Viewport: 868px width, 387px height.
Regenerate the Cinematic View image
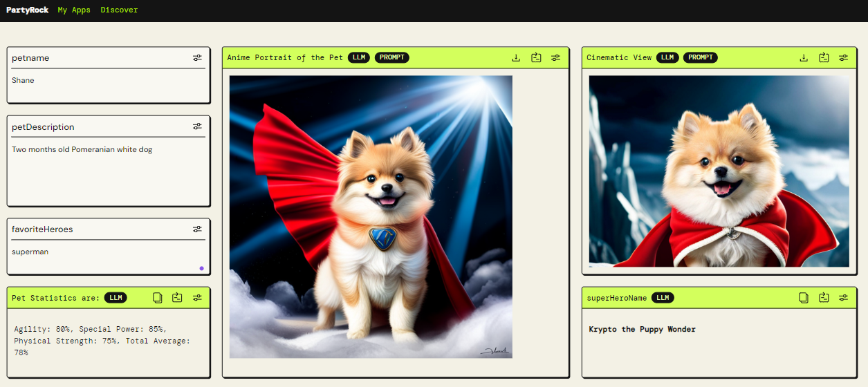824,57
